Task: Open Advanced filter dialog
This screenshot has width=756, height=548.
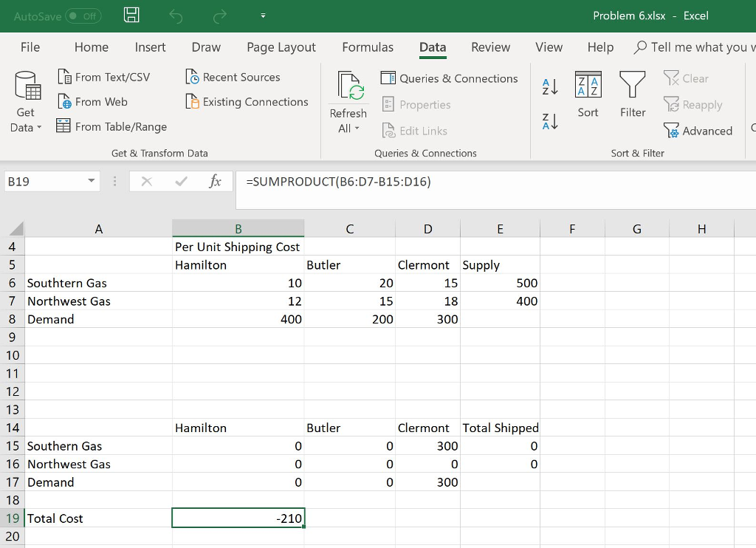Action: click(698, 131)
